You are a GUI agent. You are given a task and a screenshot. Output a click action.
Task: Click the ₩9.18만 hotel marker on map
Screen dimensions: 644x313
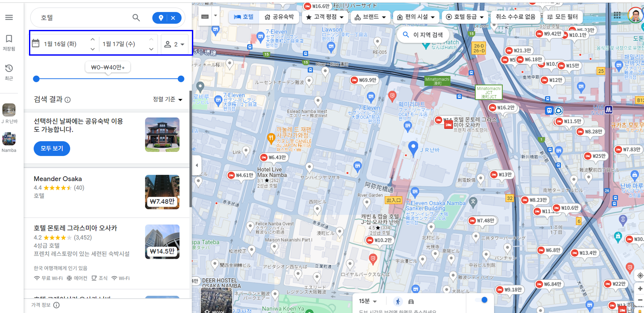[509, 290]
